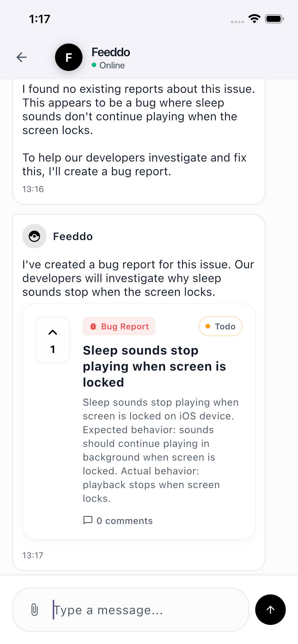
Task: Toggle the Todo status on the bug report
Action: pyautogui.click(x=220, y=326)
